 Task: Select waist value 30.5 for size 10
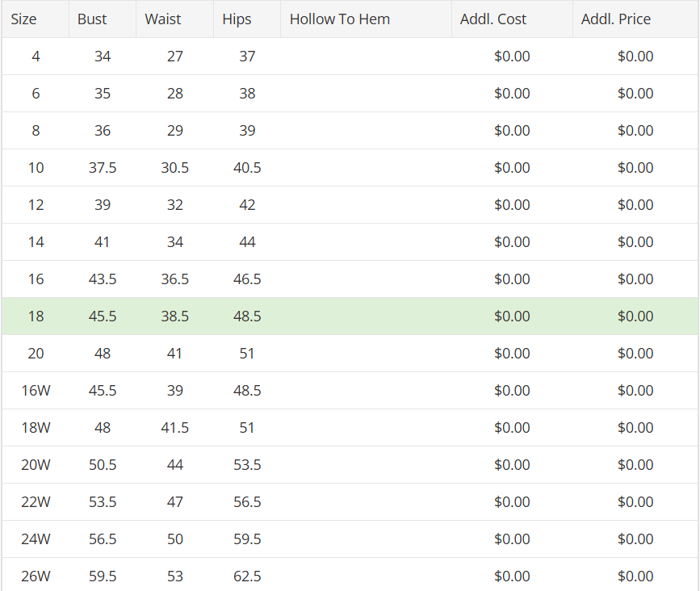coord(175,167)
